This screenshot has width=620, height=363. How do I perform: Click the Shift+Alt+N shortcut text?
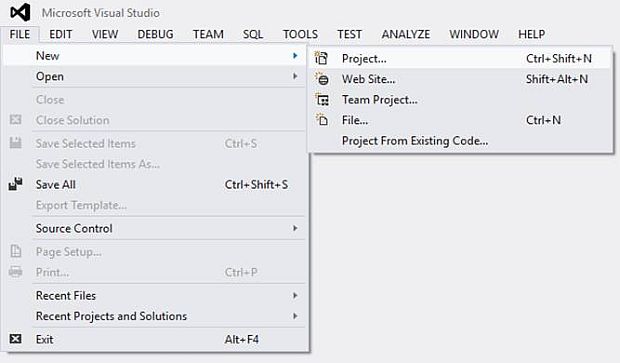click(x=557, y=79)
